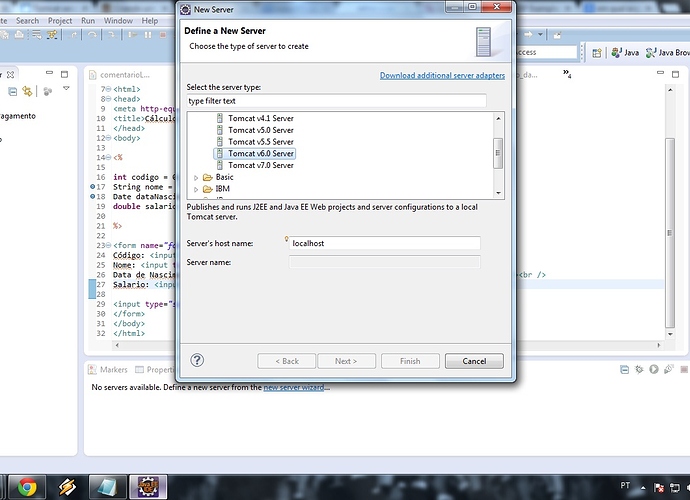This screenshot has height=500, width=690.
Task: Show hidden editor tabs chevron
Action: click(x=567, y=74)
